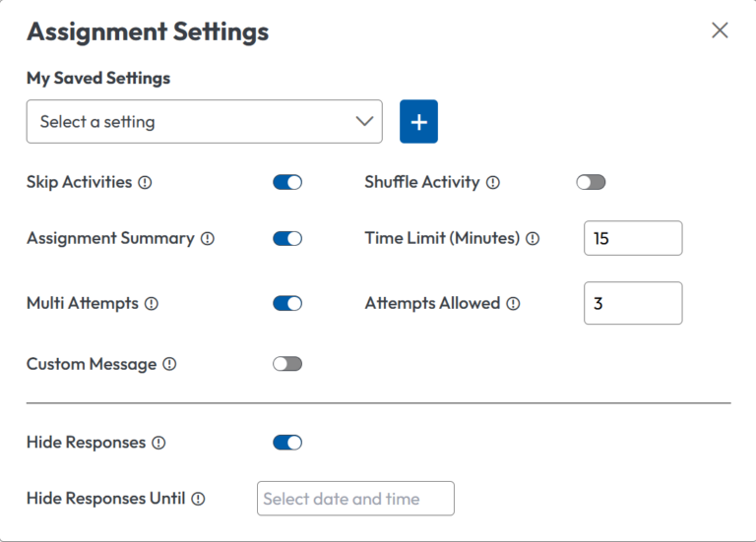
Task: Turn off the Multi Attempts toggle
Action: click(x=287, y=303)
